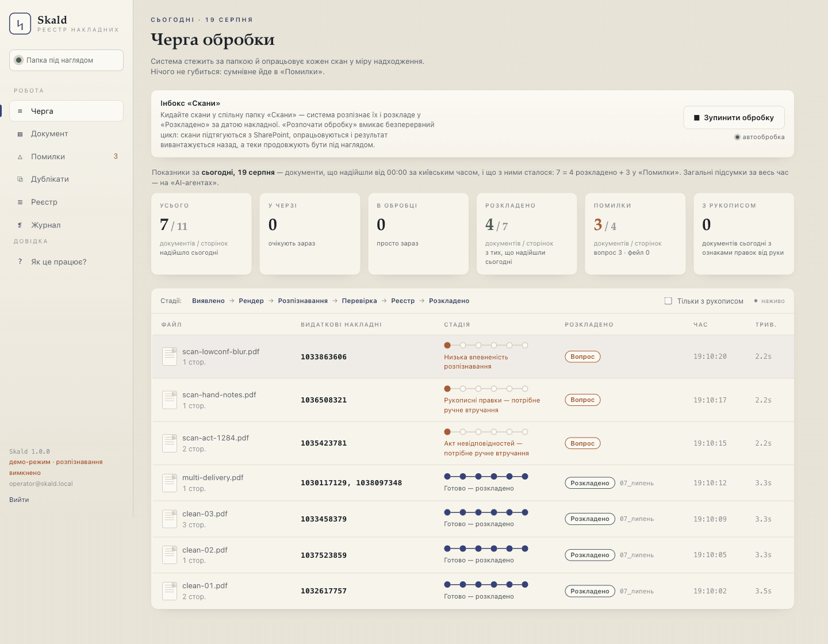Click the наживо live indicator
Screen dimensions: 828x644
coord(769,301)
